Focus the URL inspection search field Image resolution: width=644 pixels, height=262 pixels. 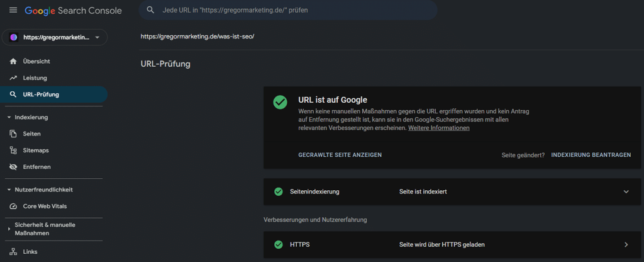pos(288,10)
